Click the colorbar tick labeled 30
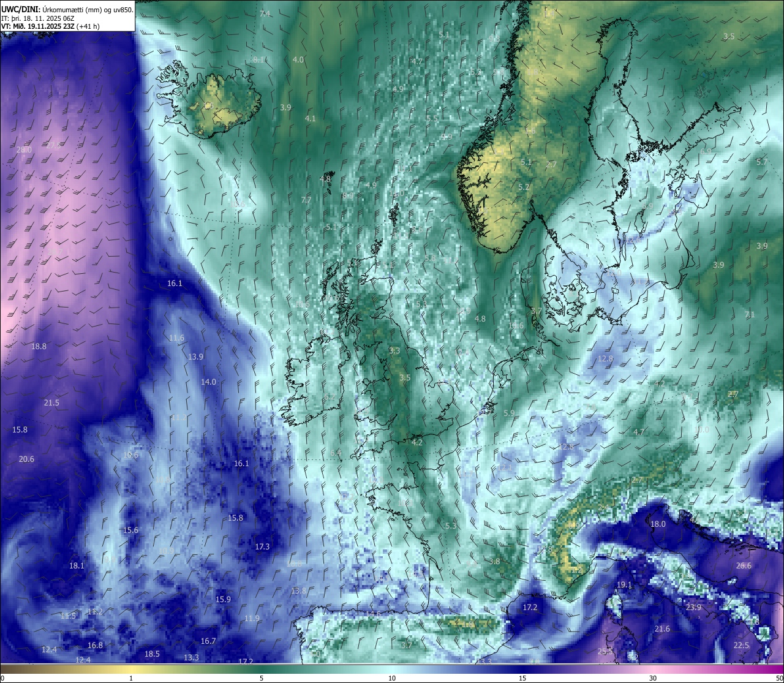The width and height of the screenshot is (784, 683). [653, 678]
